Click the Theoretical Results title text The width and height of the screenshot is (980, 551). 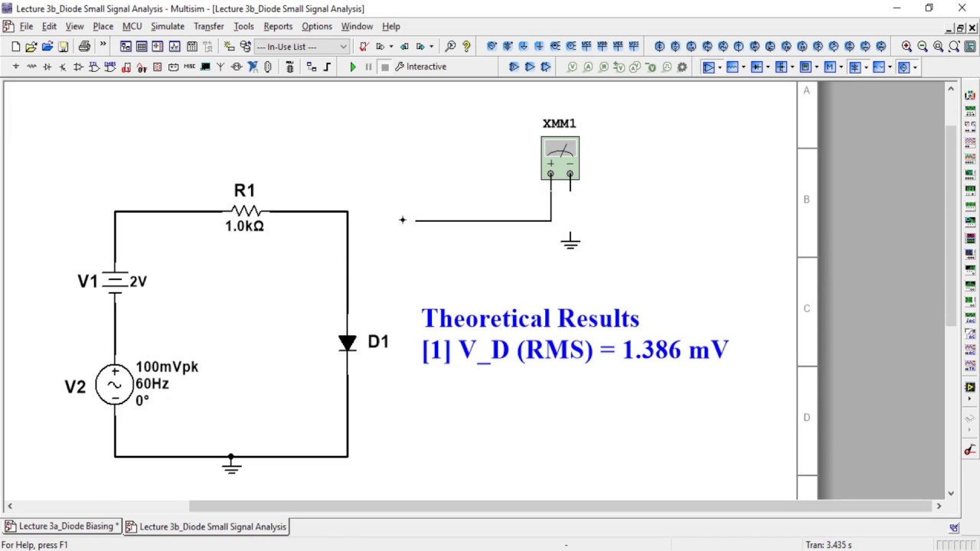click(530, 318)
